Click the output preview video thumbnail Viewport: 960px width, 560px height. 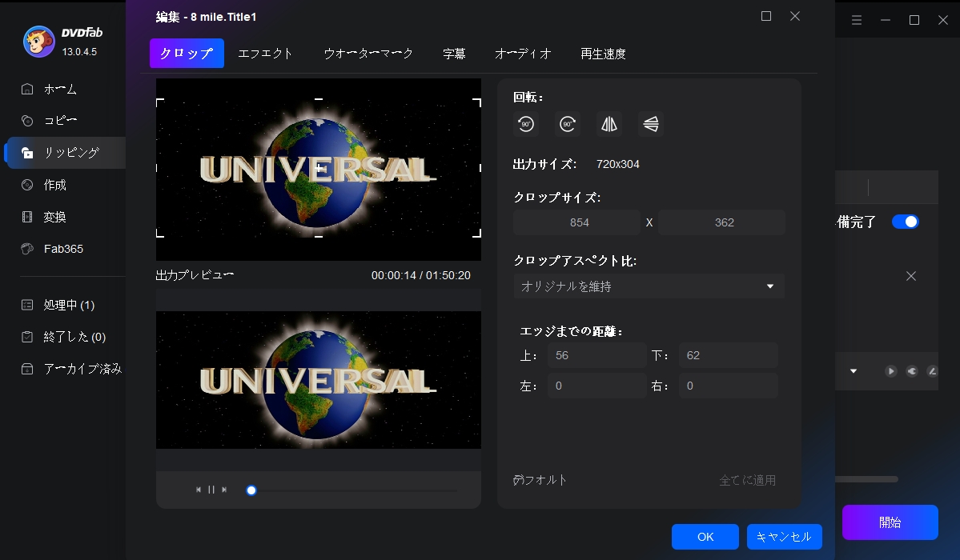[x=319, y=380]
